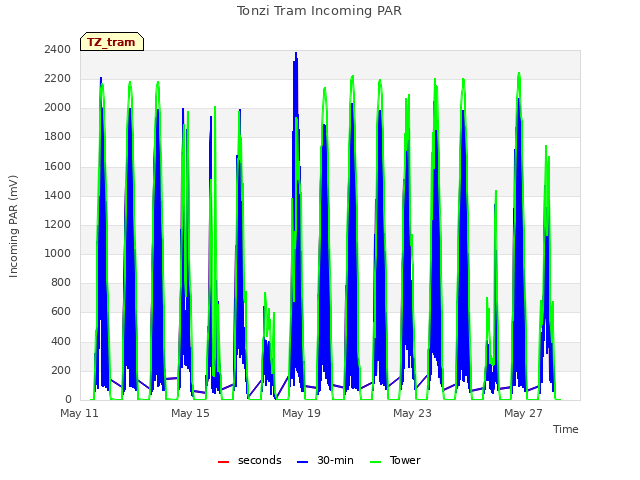Image resolution: width=640 pixels, height=480 pixels.
Task: Click the '2000' y-axis tick label
Action: 58,107
